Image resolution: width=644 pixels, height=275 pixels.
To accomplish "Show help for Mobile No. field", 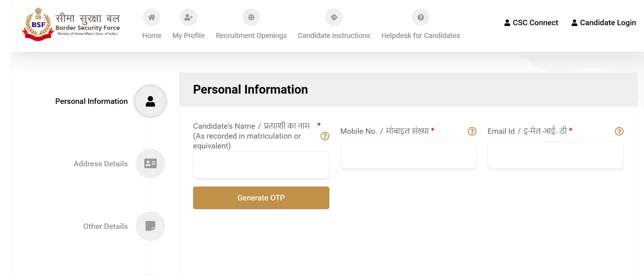I will click(472, 131).
